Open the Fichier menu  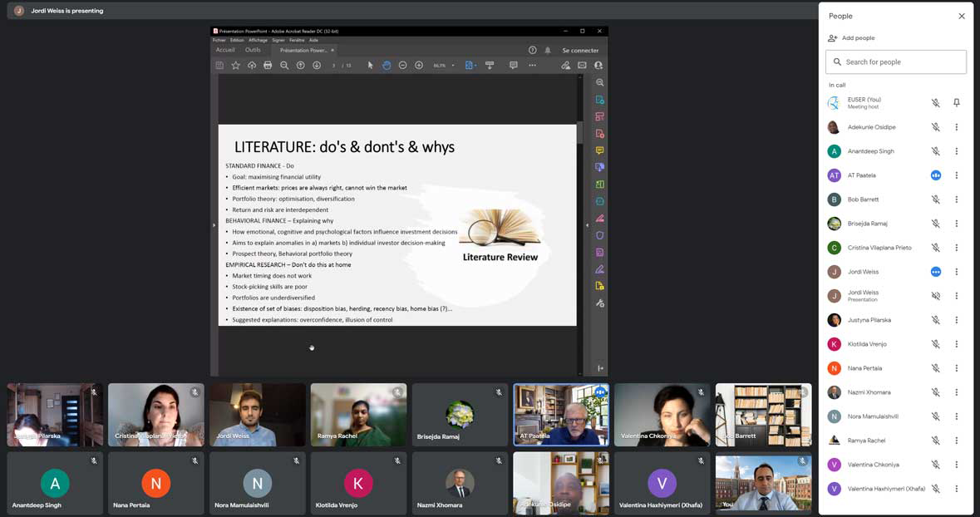219,40
